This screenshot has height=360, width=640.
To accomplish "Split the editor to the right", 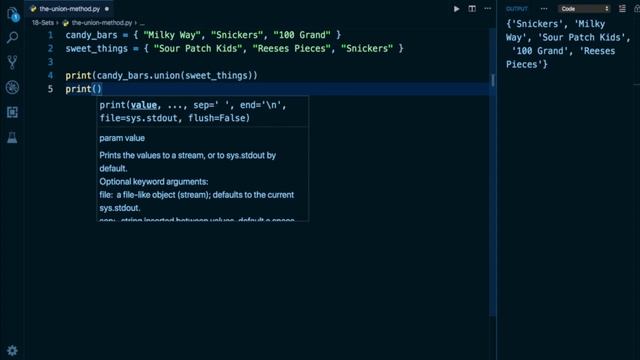I will tap(472, 9).
